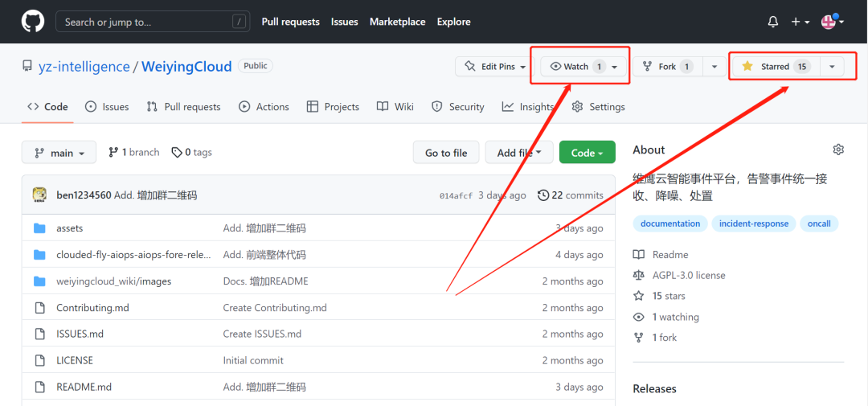Viewport: 868px width, 406px height.
Task: Open commit hash 014afcf
Action: tap(457, 195)
